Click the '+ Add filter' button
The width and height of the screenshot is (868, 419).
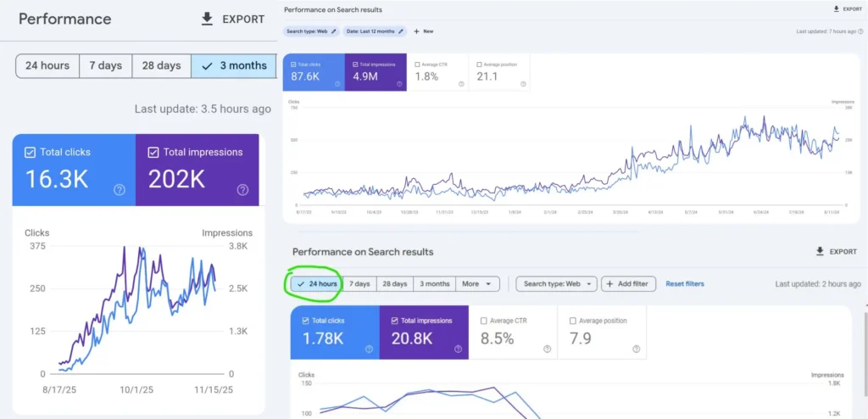point(629,284)
